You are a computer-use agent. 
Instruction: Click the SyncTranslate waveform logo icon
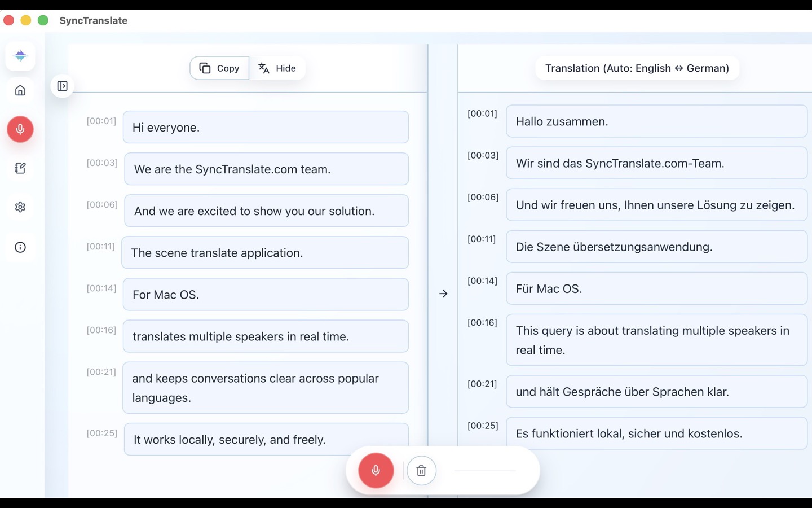(20, 55)
